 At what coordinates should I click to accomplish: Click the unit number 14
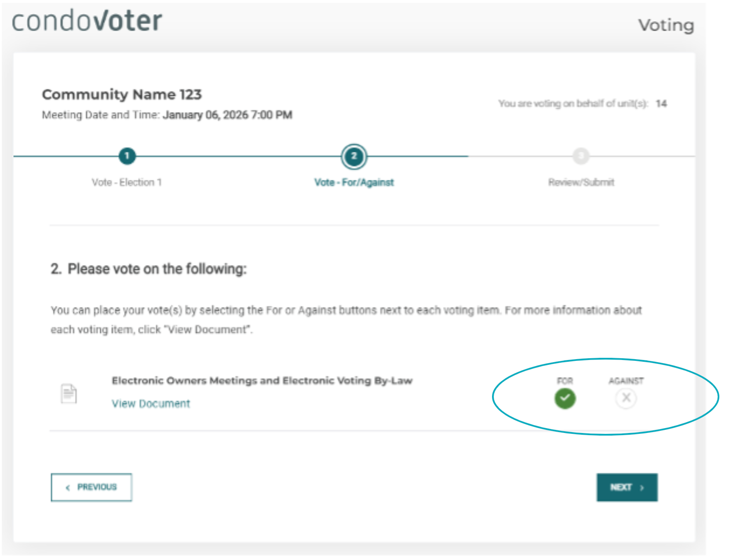(661, 104)
